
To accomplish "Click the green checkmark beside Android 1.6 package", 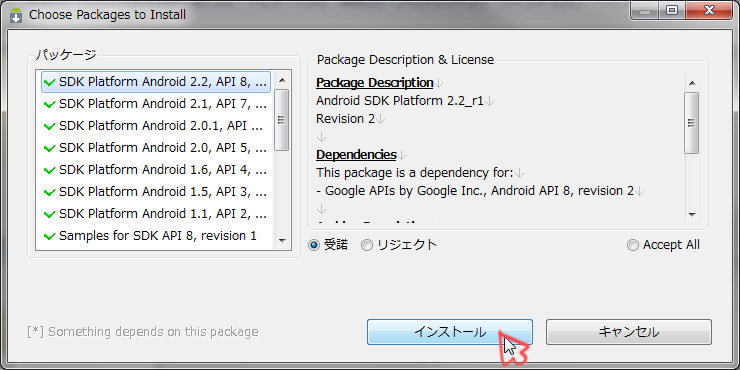I will [x=50, y=170].
